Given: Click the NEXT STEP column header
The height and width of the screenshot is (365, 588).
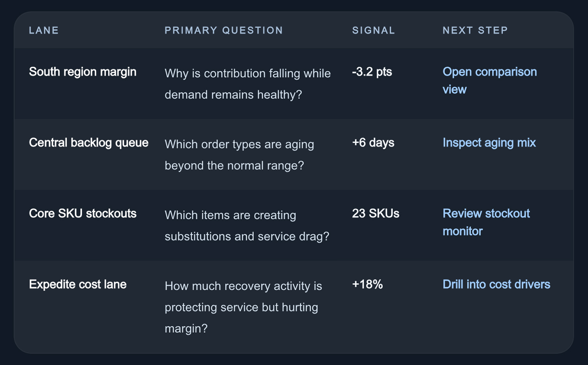Looking at the screenshot, I should click(475, 30).
